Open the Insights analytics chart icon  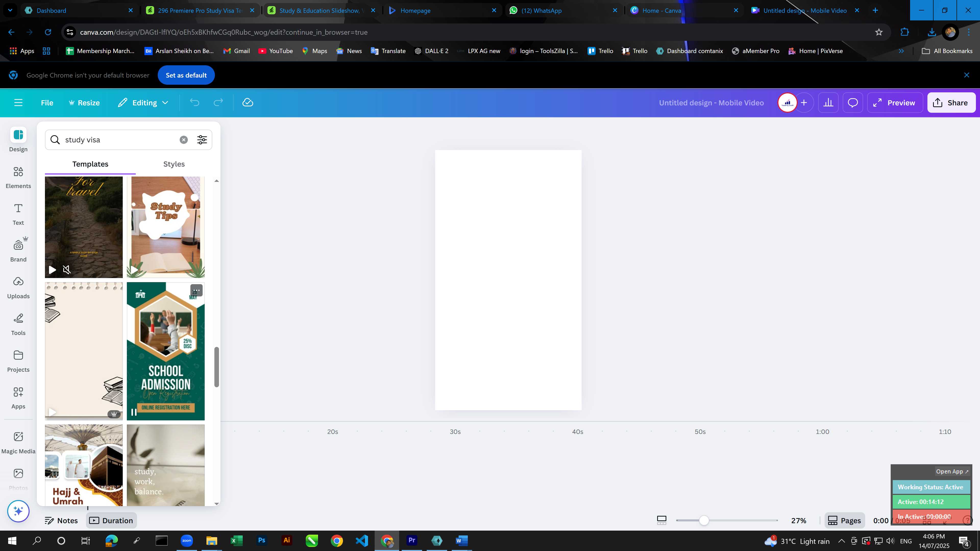point(828,103)
